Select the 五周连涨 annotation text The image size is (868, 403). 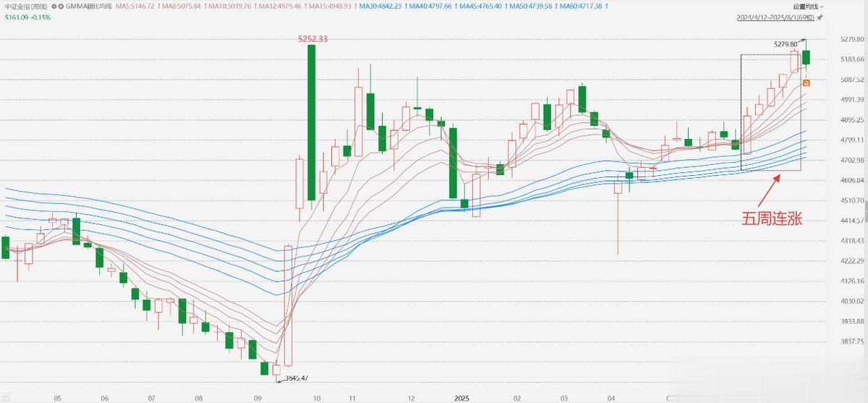pos(772,219)
